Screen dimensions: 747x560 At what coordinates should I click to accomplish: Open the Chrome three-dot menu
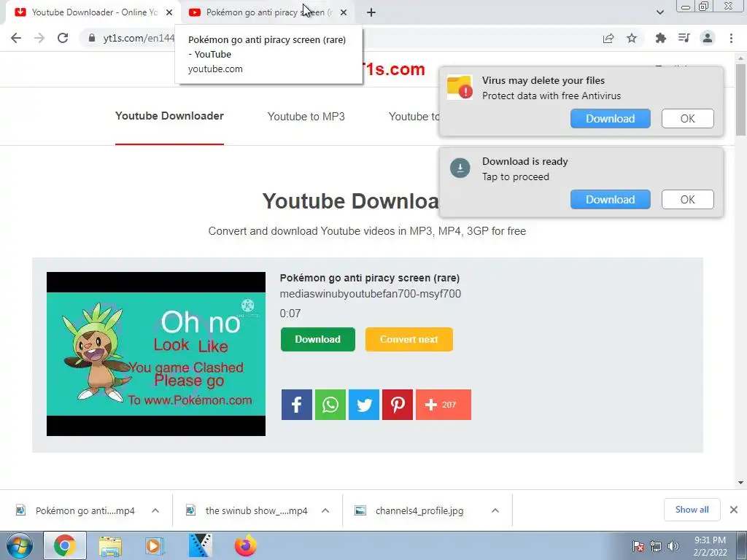731,38
